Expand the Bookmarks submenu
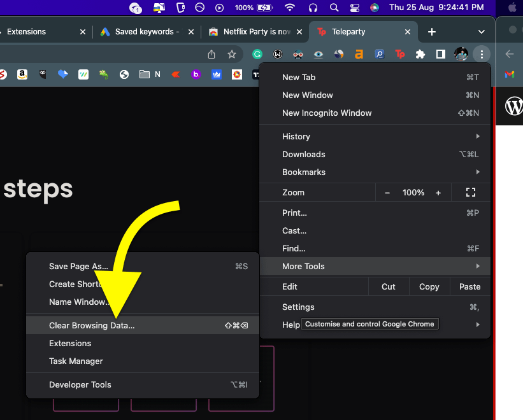This screenshot has width=523, height=420. pyautogui.click(x=303, y=172)
